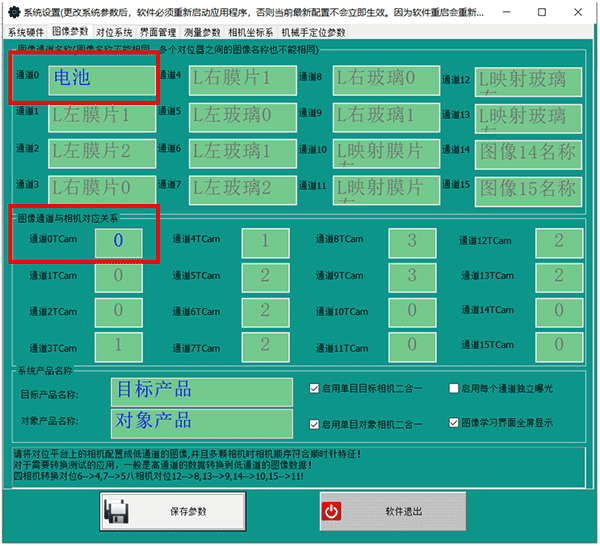Image resolution: width=600 pixels, height=546 pixels.
Task: Go to the 界面管理 tab
Action: [x=157, y=32]
